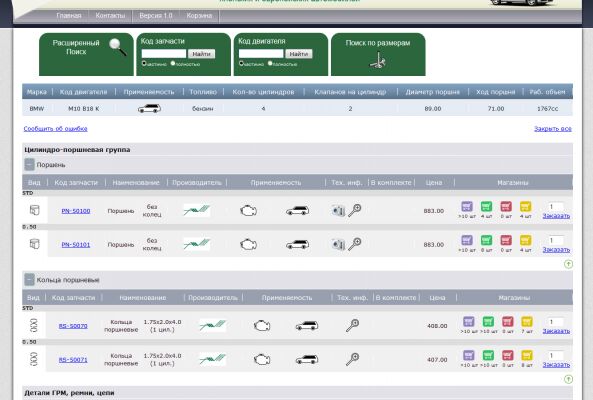Open Контакты in navigation bar
The image size is (593, 400).
[110, 16]
